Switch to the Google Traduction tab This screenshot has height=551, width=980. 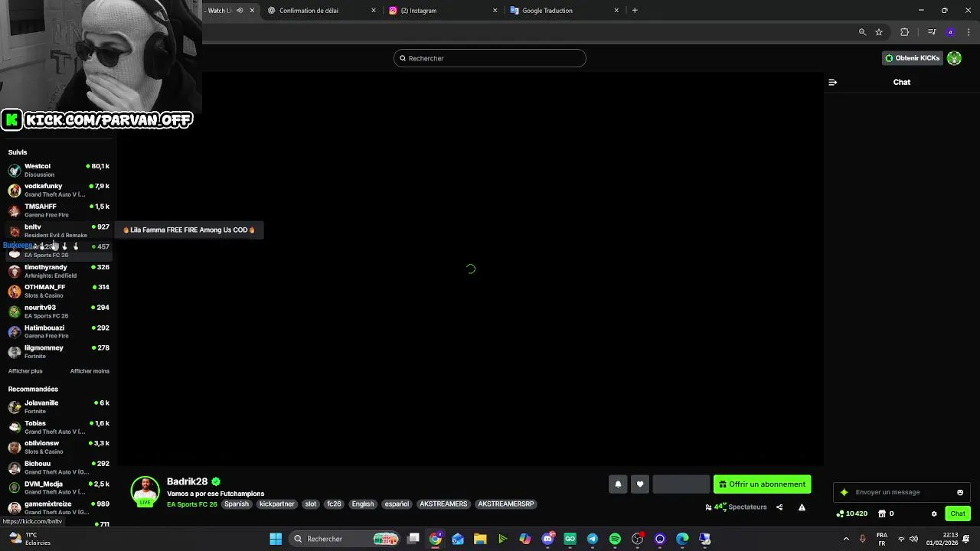[x=547, y=11]
